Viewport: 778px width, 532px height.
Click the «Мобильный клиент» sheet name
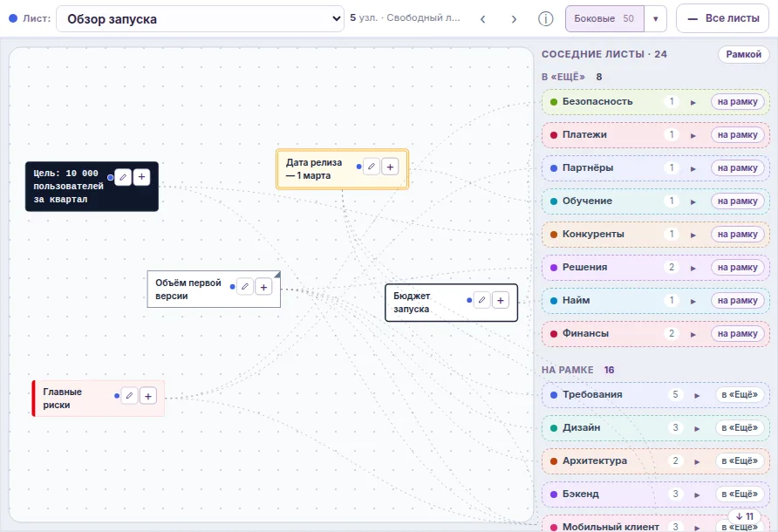pyautogui.click(x=611, y=527)
